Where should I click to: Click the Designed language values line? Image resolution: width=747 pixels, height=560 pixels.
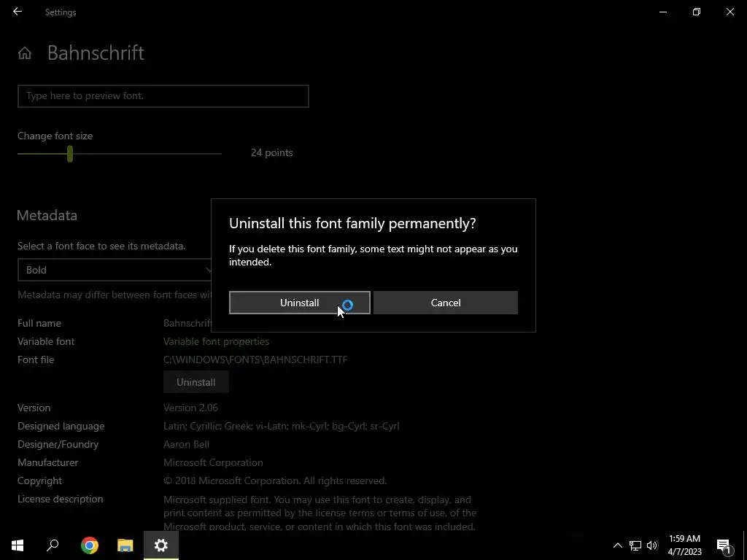pos(281,426)
